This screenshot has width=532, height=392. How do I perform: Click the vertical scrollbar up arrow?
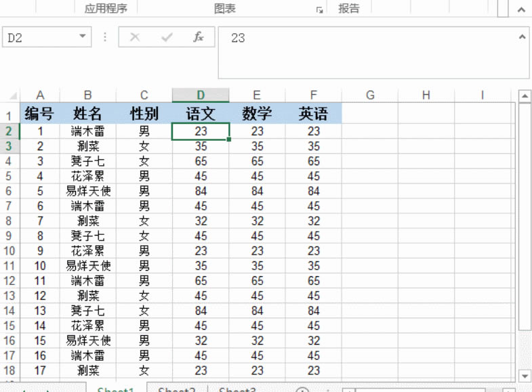coord(525,96)
